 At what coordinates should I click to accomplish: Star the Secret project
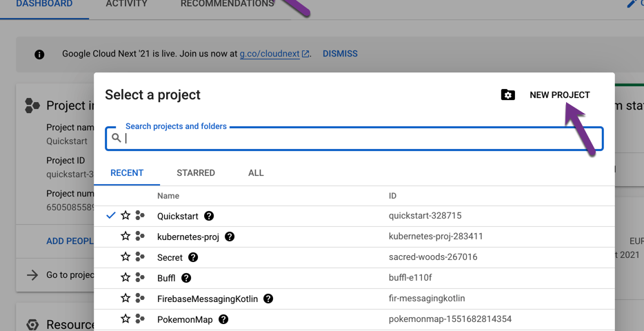tap(125, 257)
